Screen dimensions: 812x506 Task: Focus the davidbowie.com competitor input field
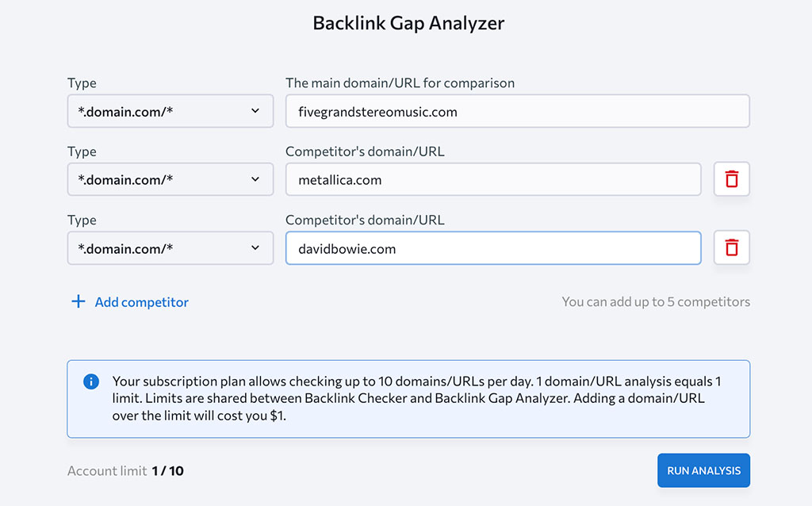click(x=492, y=247)
